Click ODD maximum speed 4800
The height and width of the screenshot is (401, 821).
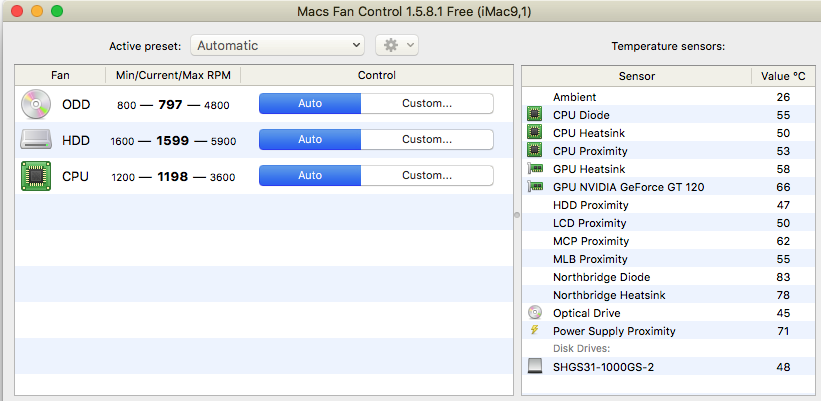click(x=217, y=105)
